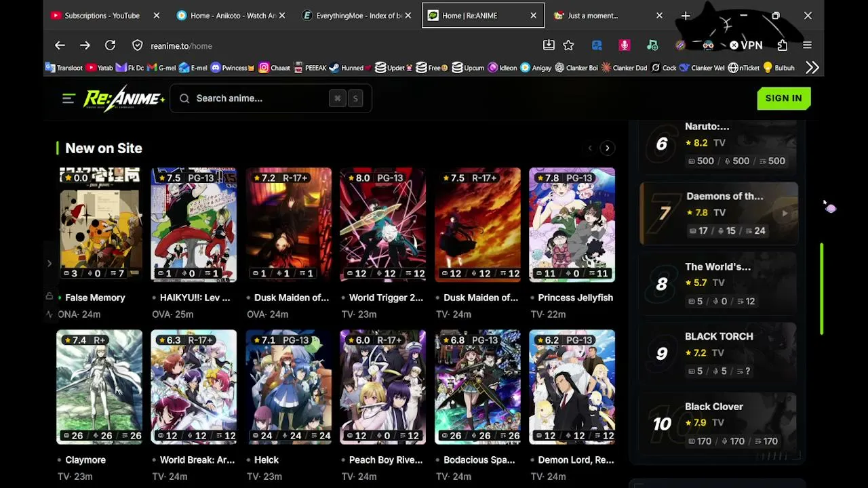Click the activity pulse icon in side panel

(49, 314)
